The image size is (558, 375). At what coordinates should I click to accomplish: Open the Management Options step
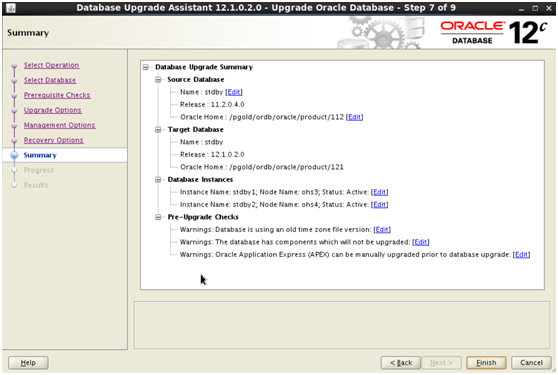59,125
